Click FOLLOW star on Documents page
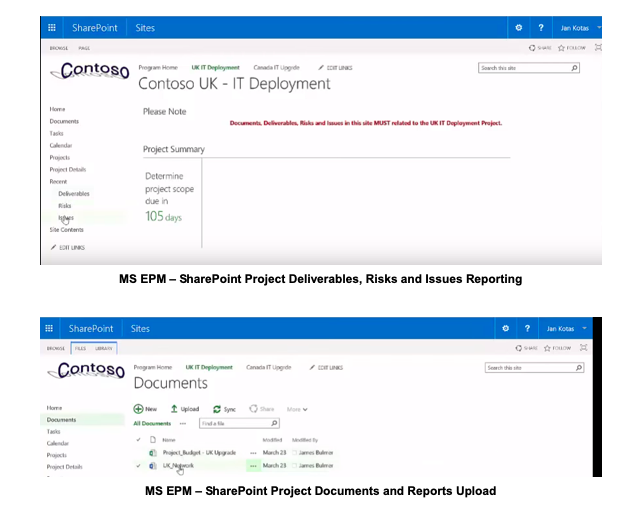This screenshot has height=522, width=637. [x=547, y=348]
